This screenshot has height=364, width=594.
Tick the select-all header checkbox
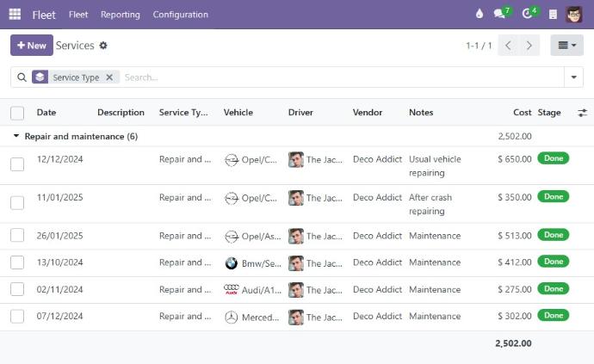(17, 113)
